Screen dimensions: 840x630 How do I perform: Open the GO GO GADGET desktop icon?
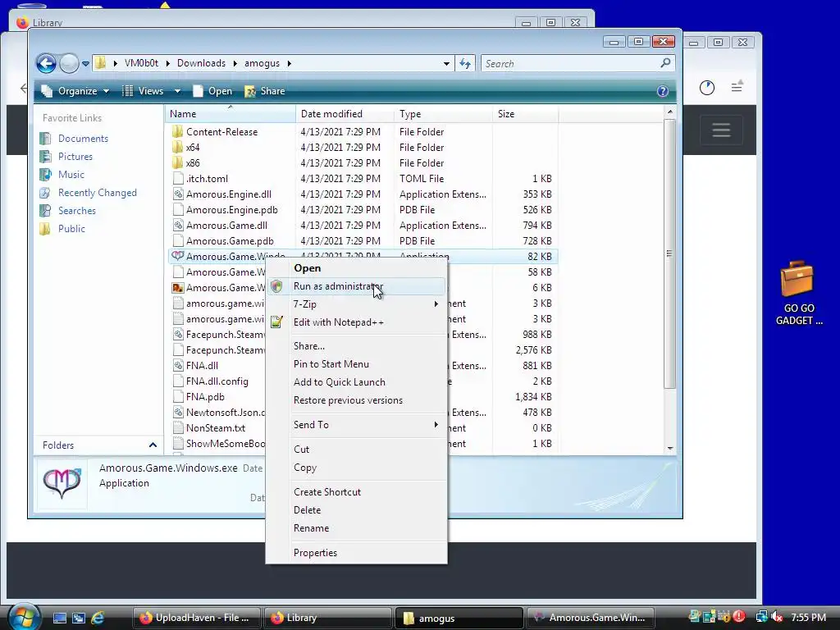(x=798, y=293)
